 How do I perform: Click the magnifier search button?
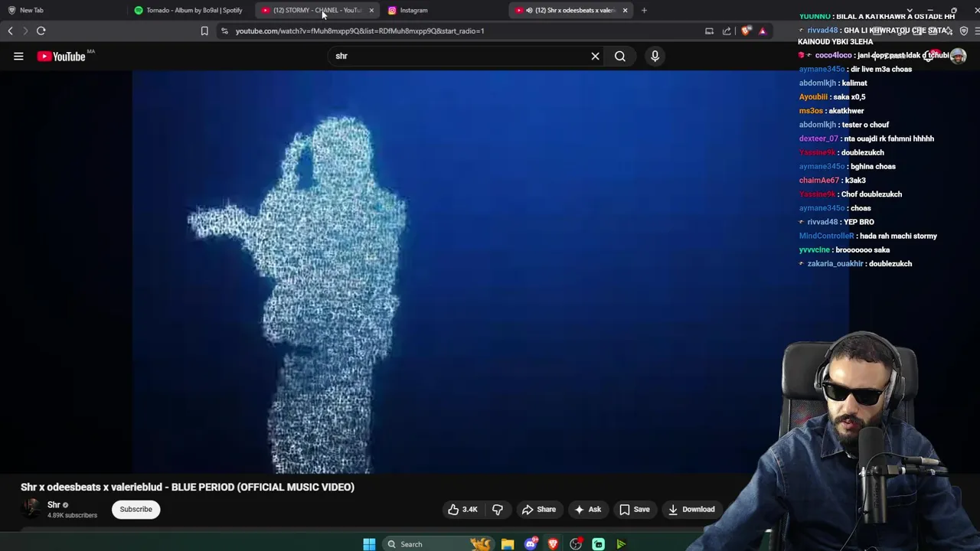tap(620, 56)
